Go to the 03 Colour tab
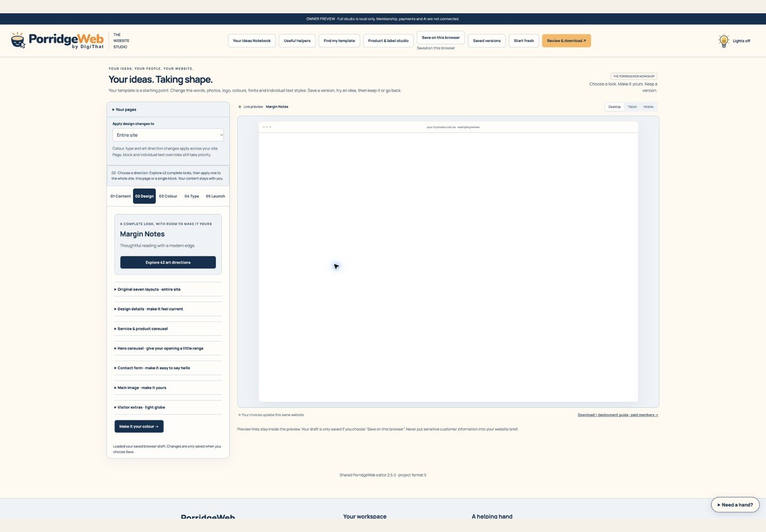The image size is (766, 532). point(168,196)
